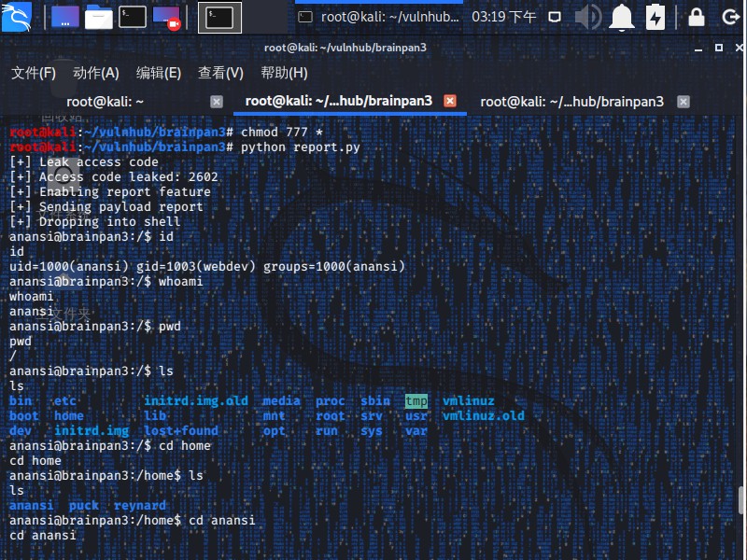Open the notifications bell icon
The image size is (747, 560).
[x=622, y=17]
